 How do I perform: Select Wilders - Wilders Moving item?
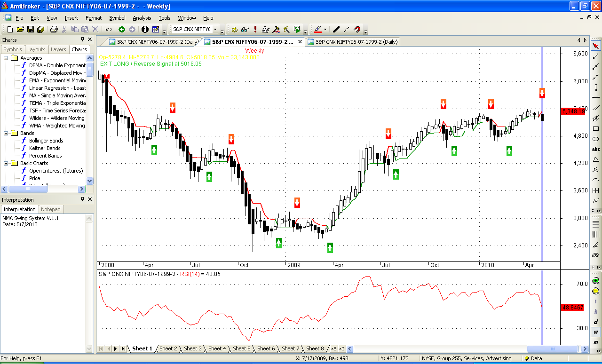pos(57,118)
